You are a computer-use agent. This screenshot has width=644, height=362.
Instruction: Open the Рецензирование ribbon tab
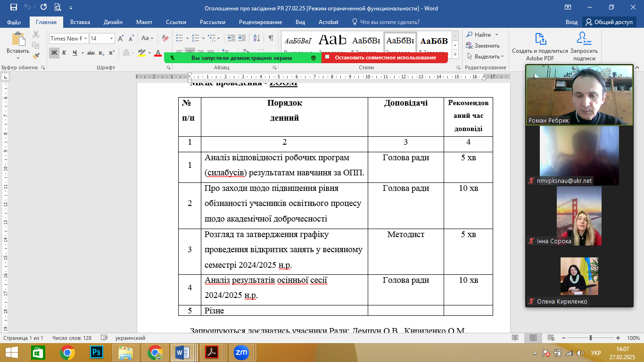point(260,22)
